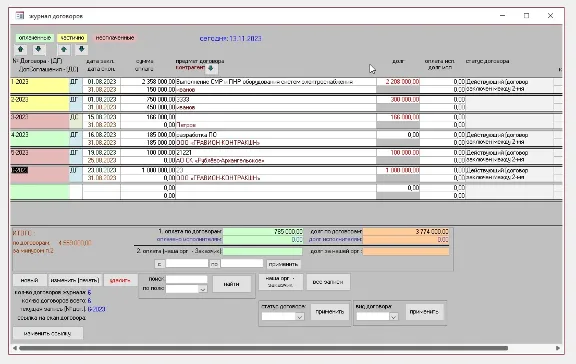Click the ДГ type cell in row 4-2023
This screenshot has width=576, height=364.
(76, 138)
